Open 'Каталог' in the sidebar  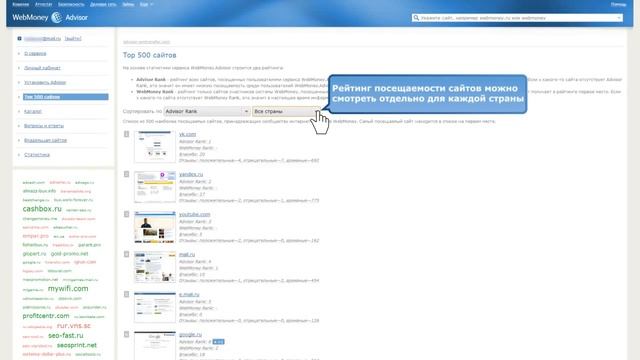pos(33,111)
